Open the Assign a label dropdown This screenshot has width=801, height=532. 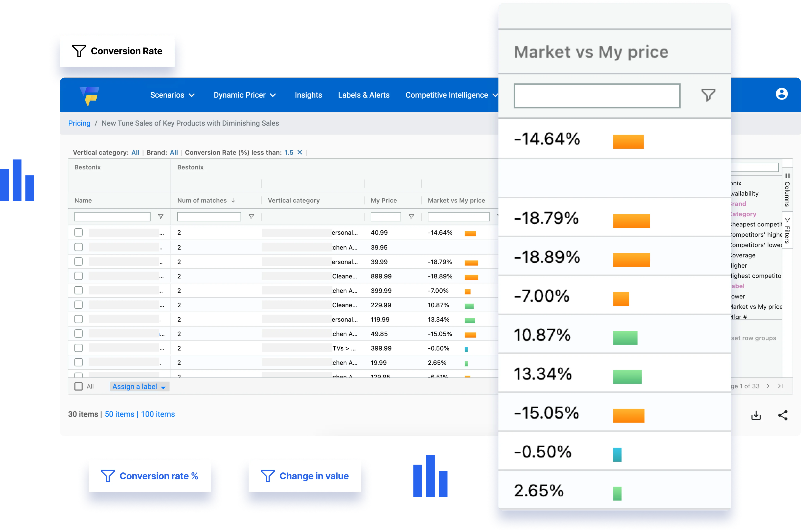[139, 387]
